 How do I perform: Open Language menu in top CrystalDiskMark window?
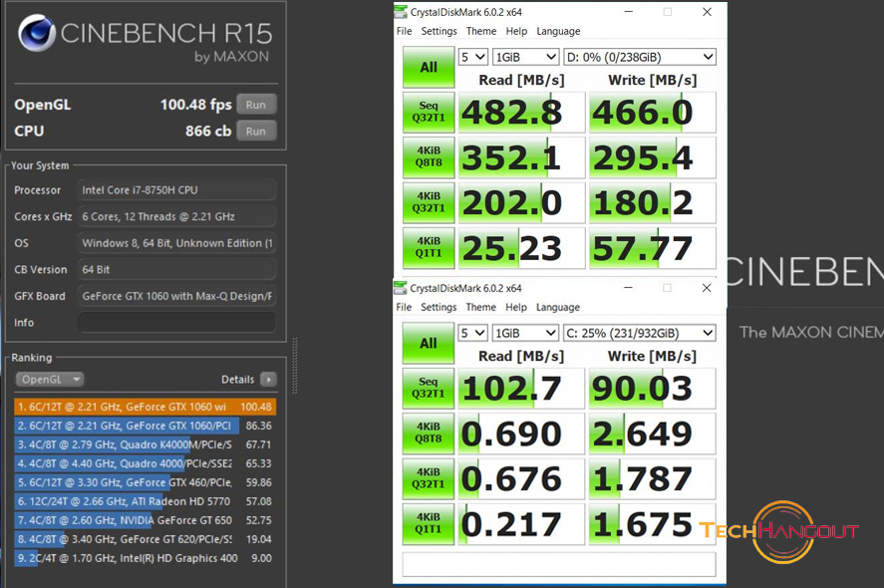(x=558, y=31)
